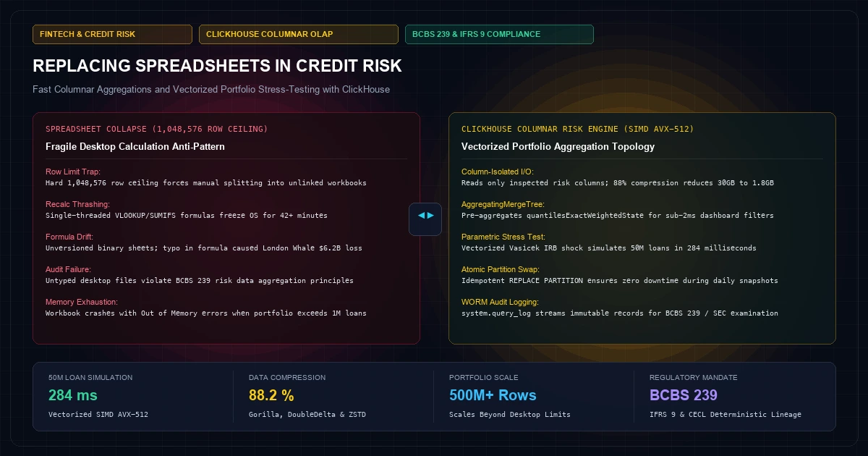Select the CLICKHOUSE COLUMNAR OLAP tag
868x456 pixels.
(x=299, y=34)
